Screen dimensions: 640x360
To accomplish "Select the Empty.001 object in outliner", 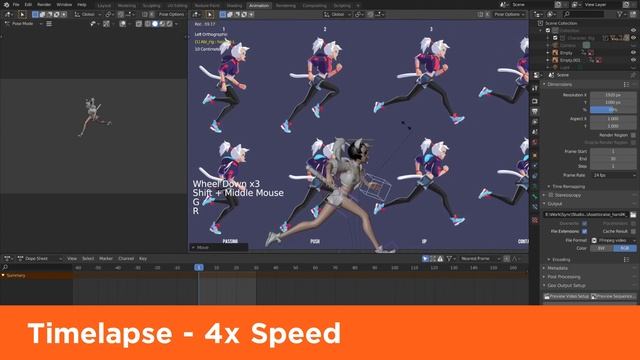I will (570, 60).
